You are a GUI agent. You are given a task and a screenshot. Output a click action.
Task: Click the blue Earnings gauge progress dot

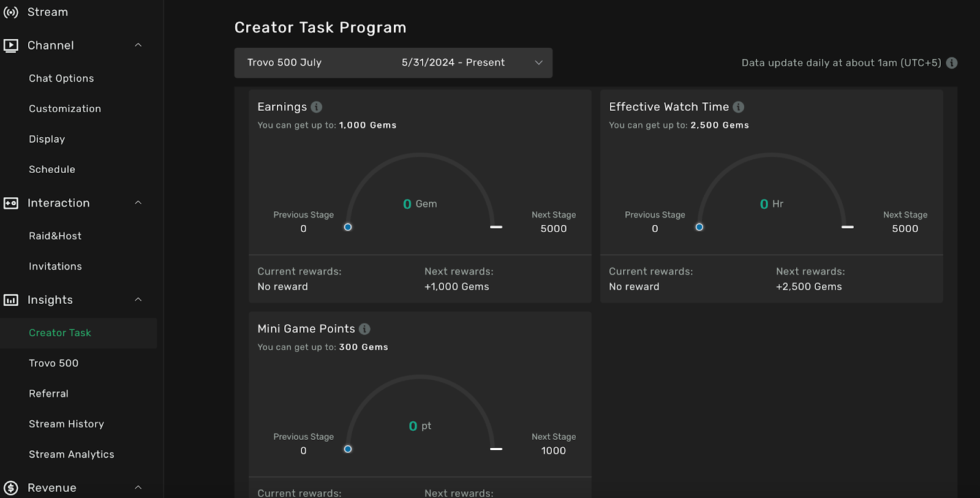point(348,227)
